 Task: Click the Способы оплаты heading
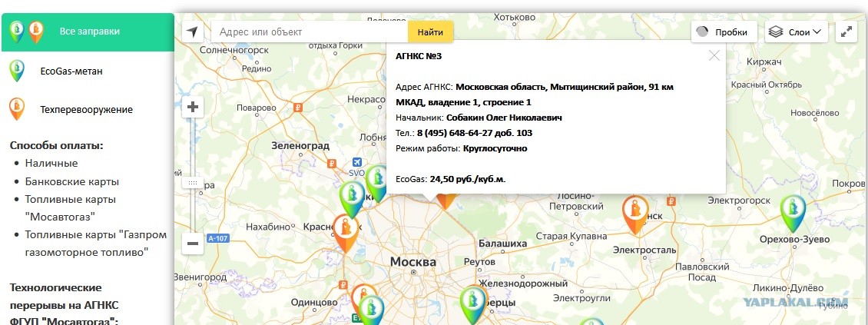pyautogui.click(x=57, y=146)
